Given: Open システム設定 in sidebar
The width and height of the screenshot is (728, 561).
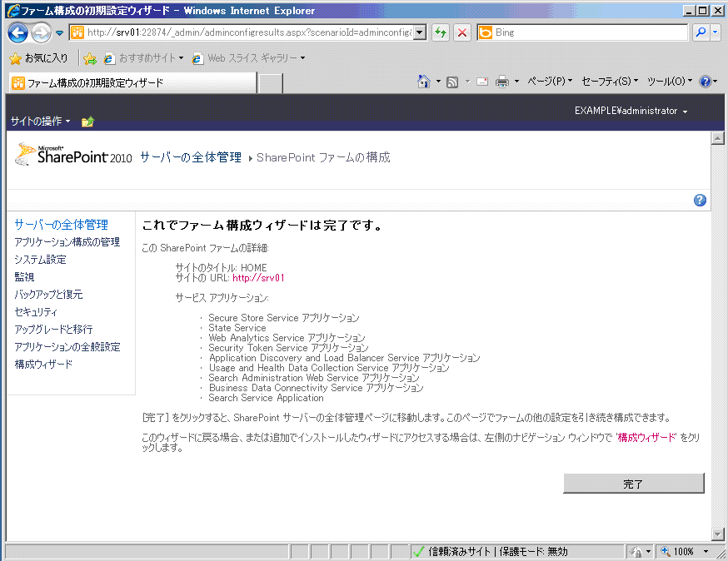Looking at the screenshot, I should pos(40,260).
